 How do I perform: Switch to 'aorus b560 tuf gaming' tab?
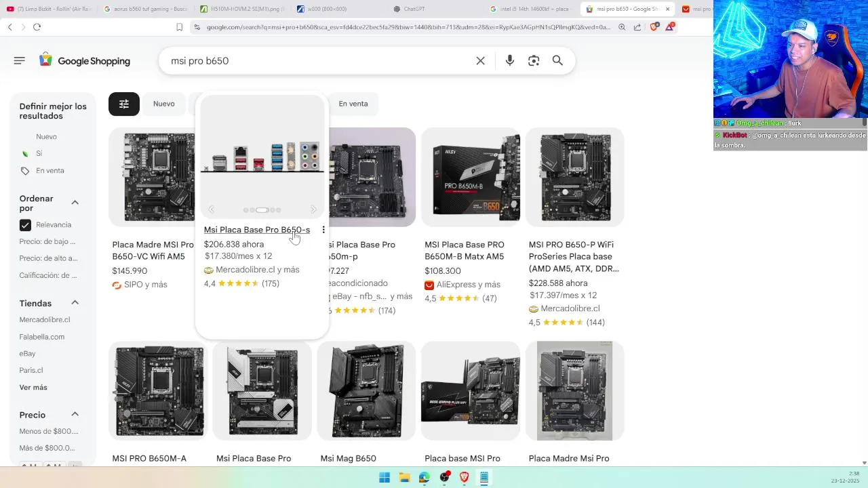(145, 9)
